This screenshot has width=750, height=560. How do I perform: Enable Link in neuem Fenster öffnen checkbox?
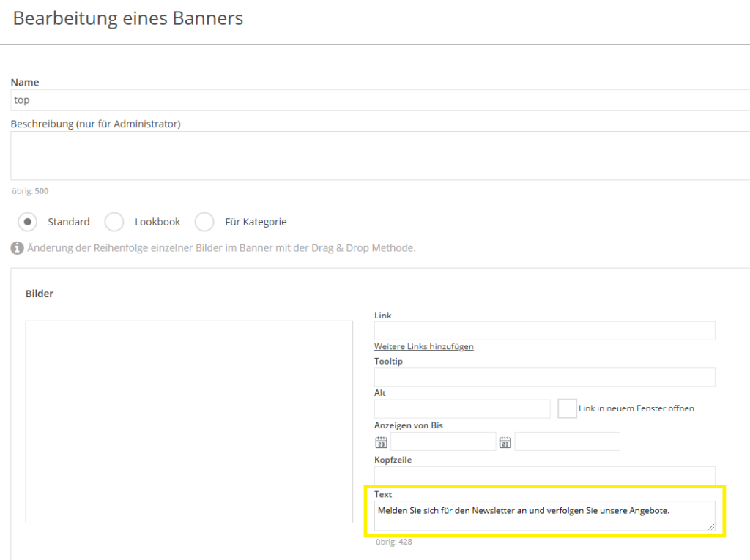tap(567, 408)
